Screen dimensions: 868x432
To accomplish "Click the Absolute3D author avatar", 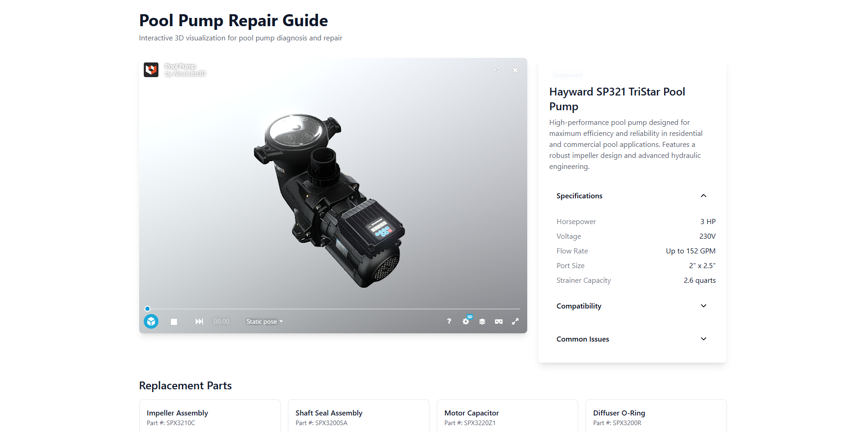I will [x=151, y=70].
